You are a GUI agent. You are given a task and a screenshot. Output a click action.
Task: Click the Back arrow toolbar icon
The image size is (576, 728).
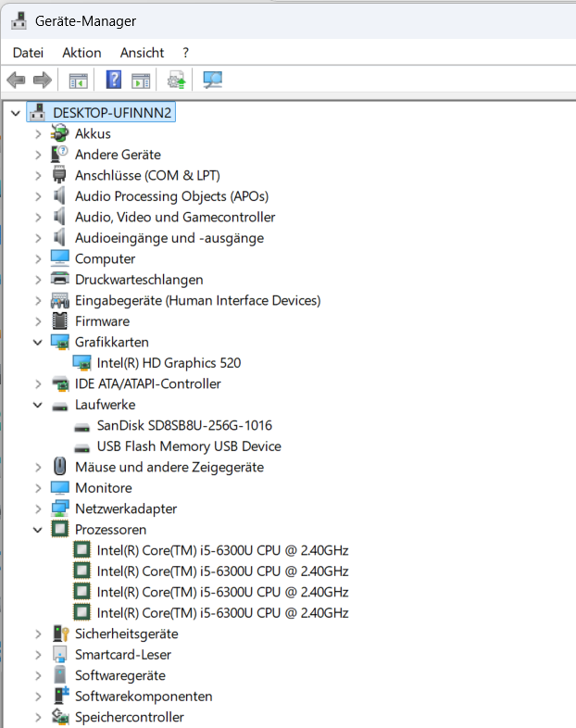point(17,80)
